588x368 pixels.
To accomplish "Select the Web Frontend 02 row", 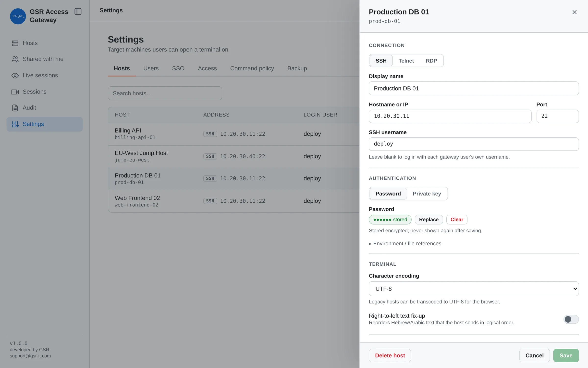I will pos(234,201).
